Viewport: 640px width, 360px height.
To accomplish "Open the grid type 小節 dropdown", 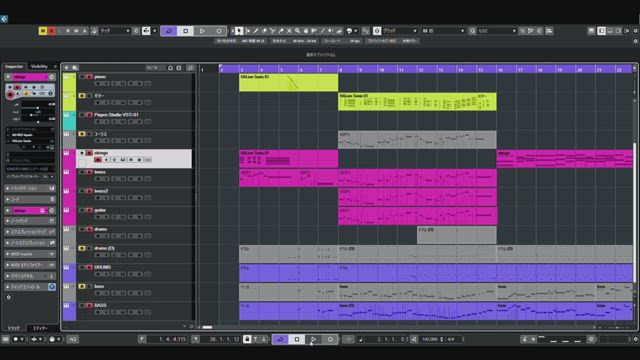I will pos(443,31).
